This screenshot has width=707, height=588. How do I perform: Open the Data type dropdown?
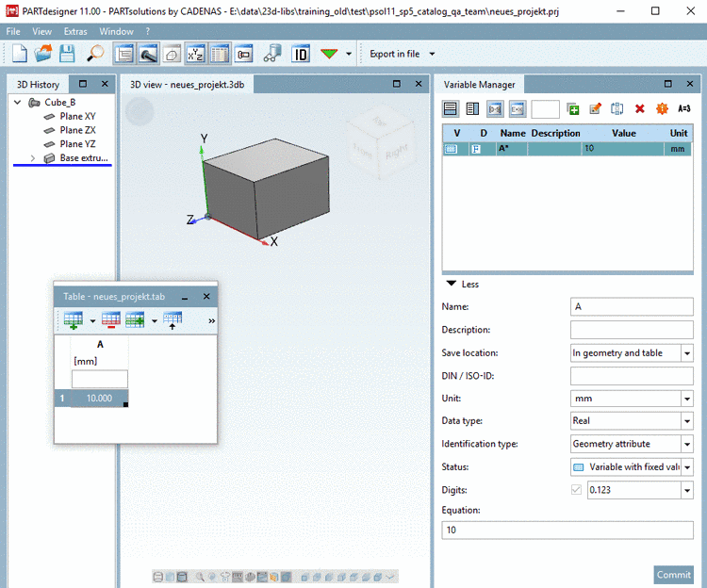[686, 421]
